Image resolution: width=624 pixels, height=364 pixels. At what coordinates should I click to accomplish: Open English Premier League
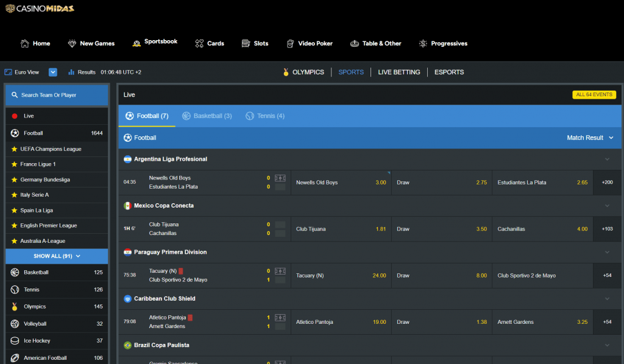tap(57, 225)
